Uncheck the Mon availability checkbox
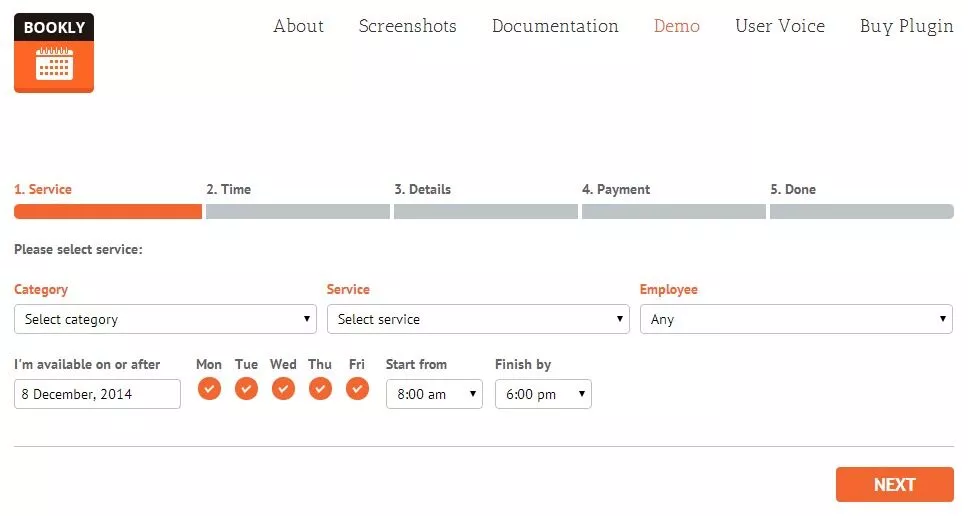 (209, 389)
